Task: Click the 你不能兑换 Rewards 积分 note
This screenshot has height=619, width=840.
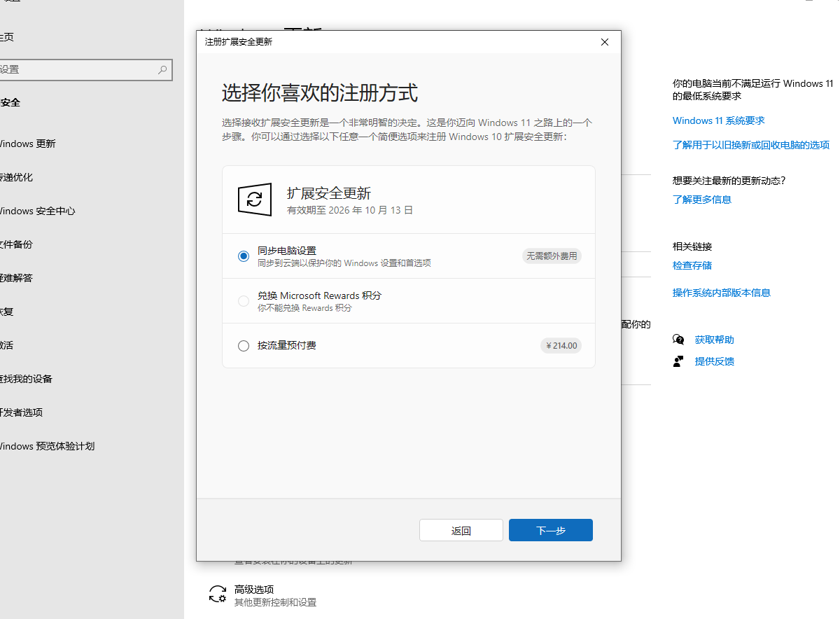Action: point(304,308)
